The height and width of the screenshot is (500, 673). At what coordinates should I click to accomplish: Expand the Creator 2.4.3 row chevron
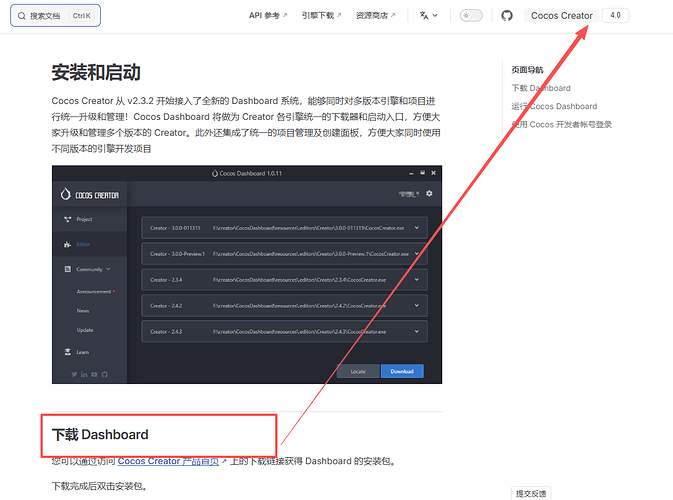click(416, 331)
